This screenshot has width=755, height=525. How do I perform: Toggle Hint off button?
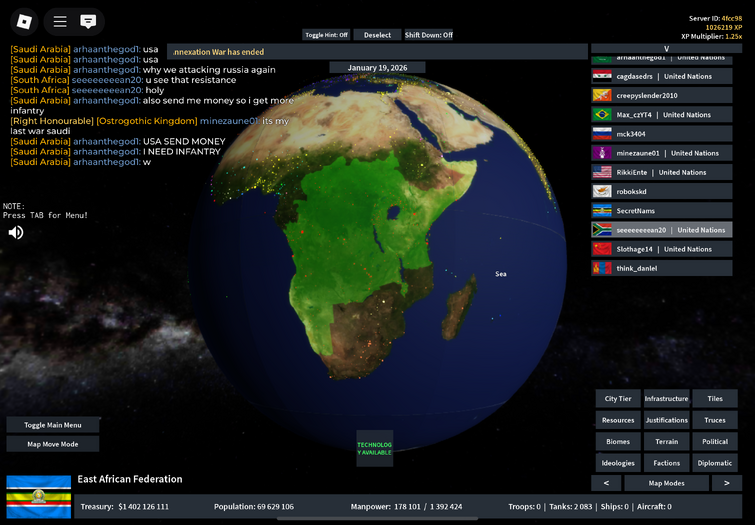click(x=326, y=35)
